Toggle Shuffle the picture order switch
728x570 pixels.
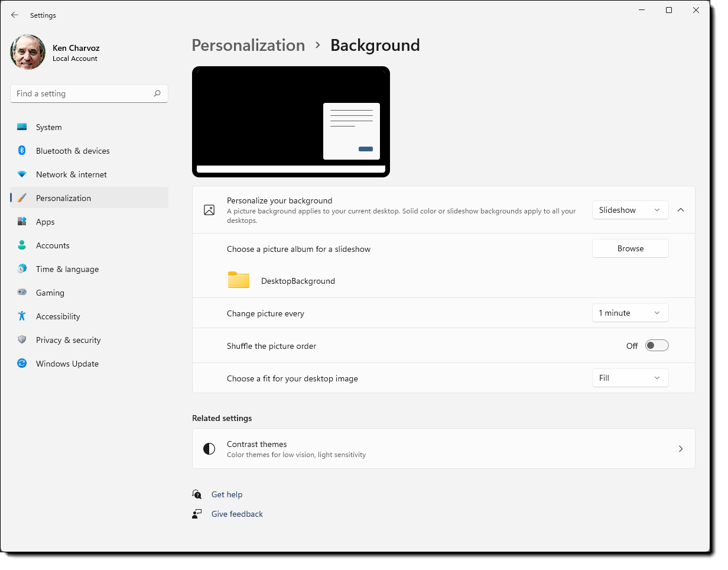656,346
